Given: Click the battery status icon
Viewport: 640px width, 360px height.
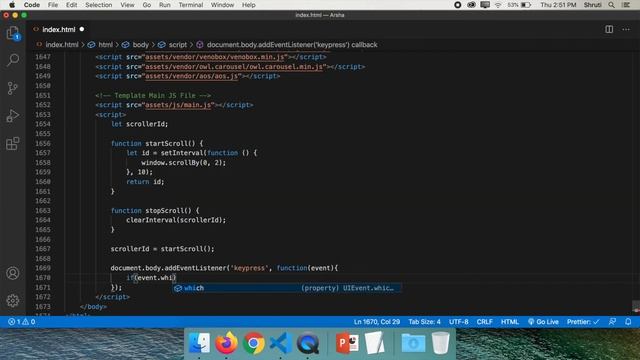Looking at the screenshot, I should (x=526, y=5).
